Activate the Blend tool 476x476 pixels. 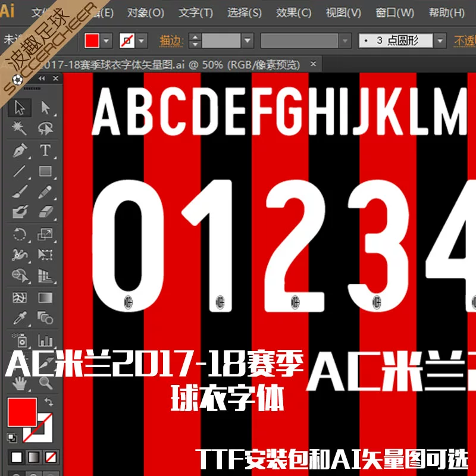tap(46, 318)
